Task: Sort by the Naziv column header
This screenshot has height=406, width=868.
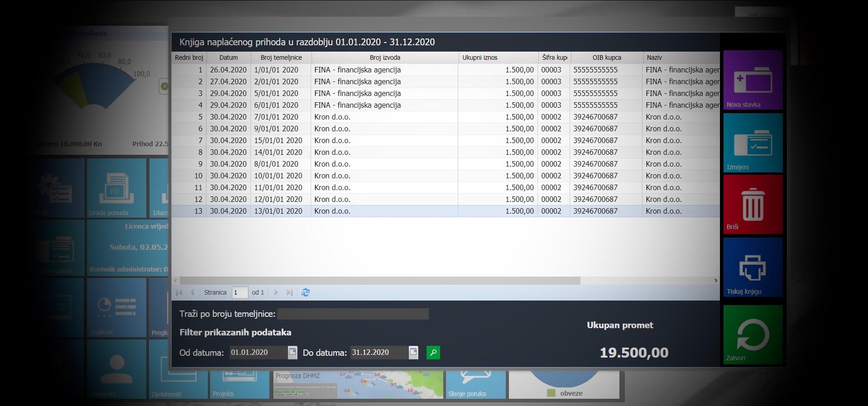Action: tap(681, 57)
